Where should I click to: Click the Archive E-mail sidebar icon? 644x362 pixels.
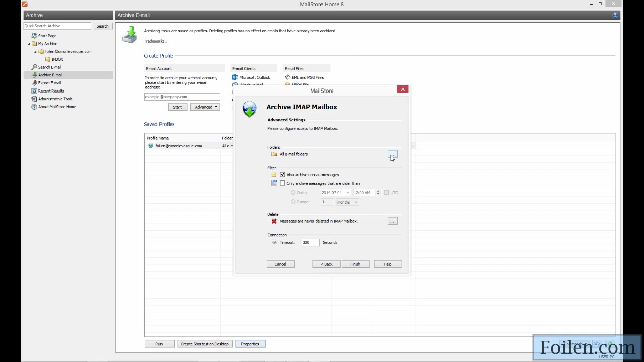[34, 75]
